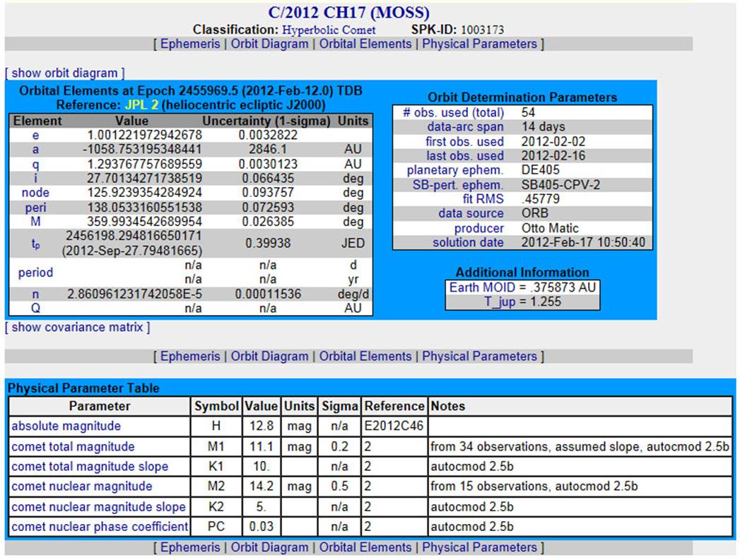
Task: Select the reference cell 'E2012C46'
Action: point(394,426)
